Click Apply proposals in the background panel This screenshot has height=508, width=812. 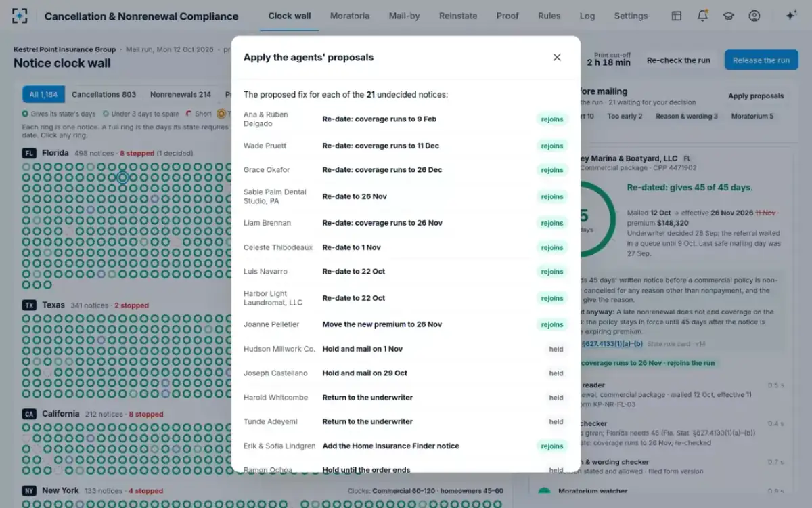click(756, 96)
